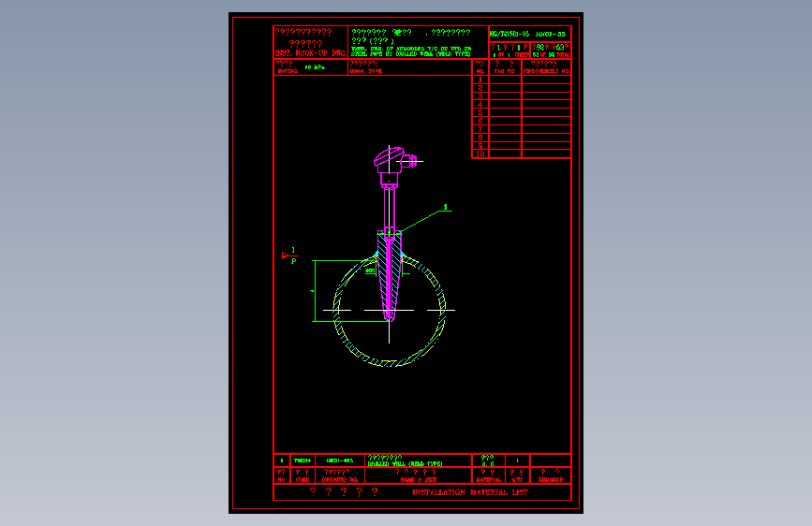Click the 'CODE' column header

click(303, 480)
